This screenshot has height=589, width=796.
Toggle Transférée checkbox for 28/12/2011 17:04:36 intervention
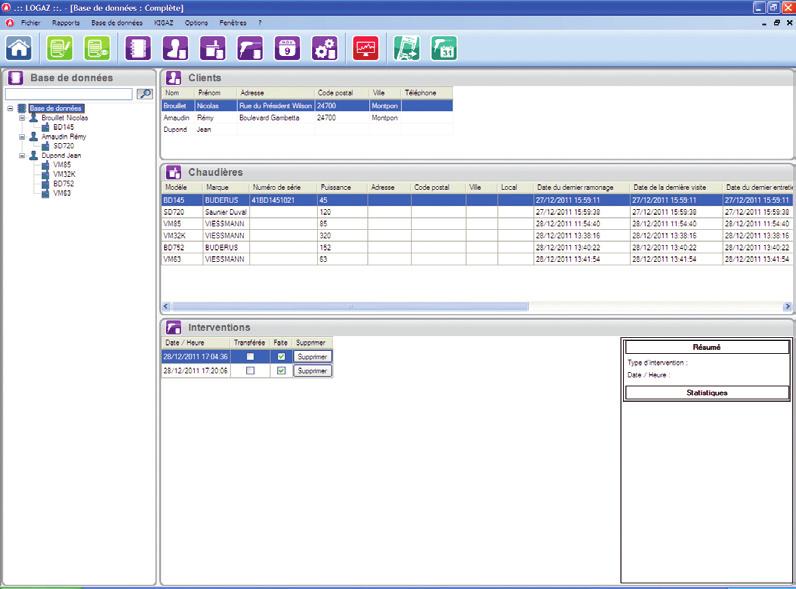[250, 356]
